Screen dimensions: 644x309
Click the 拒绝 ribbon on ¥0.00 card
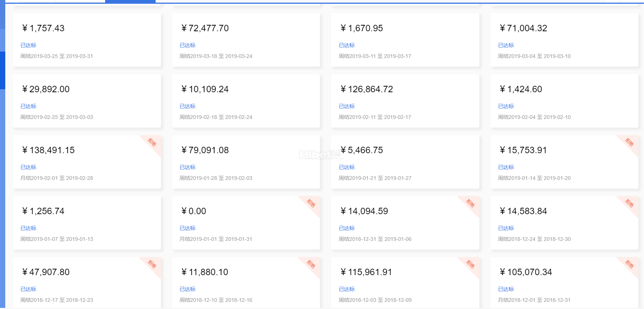click(x=311, y=203)
